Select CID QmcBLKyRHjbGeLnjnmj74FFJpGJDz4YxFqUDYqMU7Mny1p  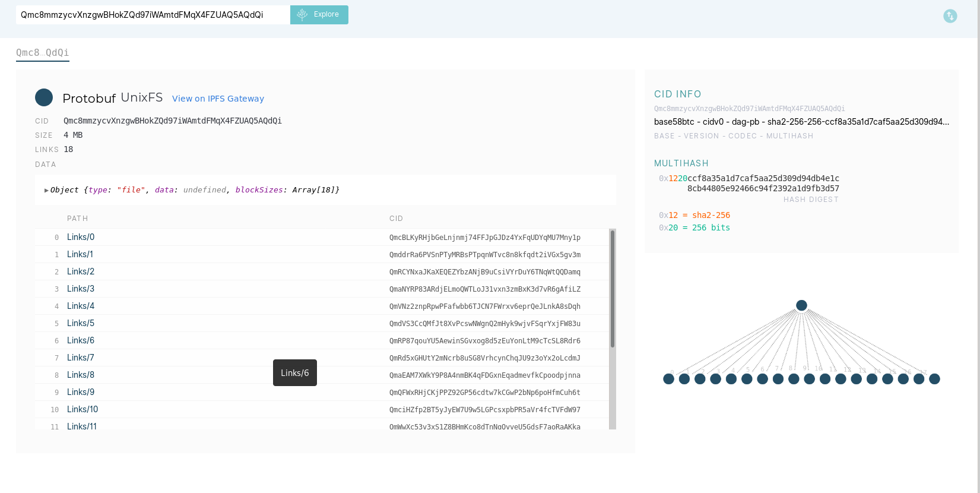(x=485, y=238)
